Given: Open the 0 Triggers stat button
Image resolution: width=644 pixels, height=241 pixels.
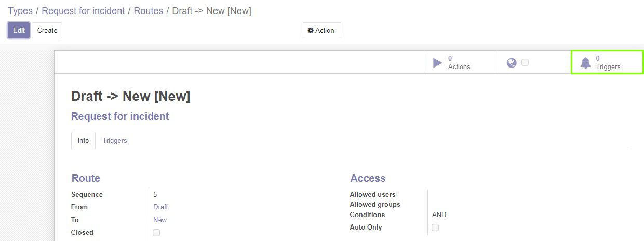Looking at the screenshot, I should [x=607, y=62].
